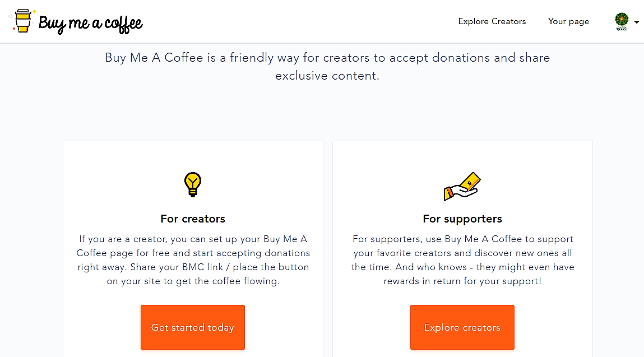
Task: Open the profile avatar picture
Action: coord(621,21)
